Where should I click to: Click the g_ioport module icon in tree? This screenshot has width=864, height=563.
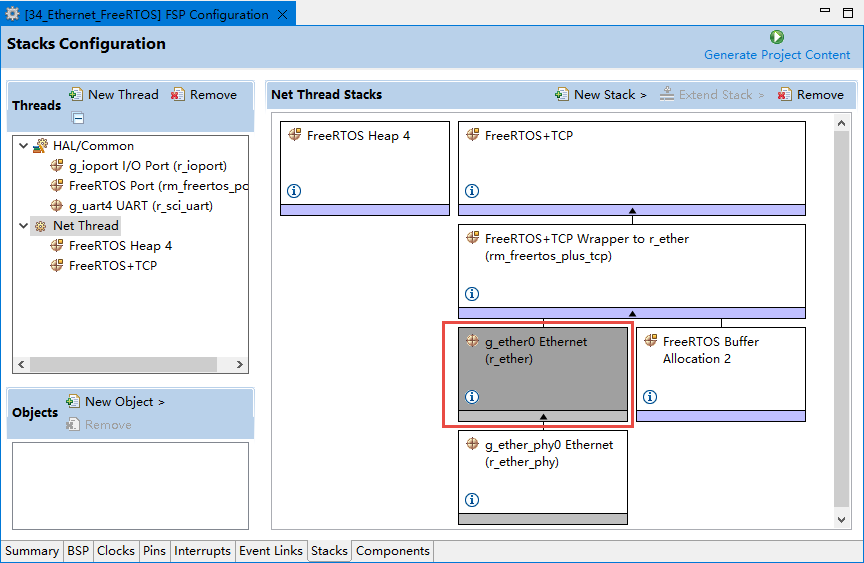[x=56, y=165]
